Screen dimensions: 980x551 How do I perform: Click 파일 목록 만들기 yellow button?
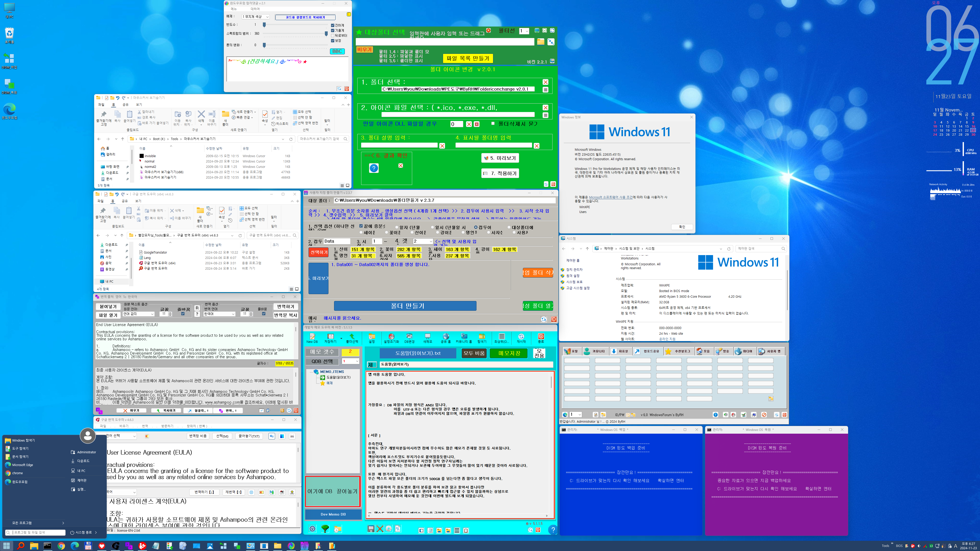(468, 58)
